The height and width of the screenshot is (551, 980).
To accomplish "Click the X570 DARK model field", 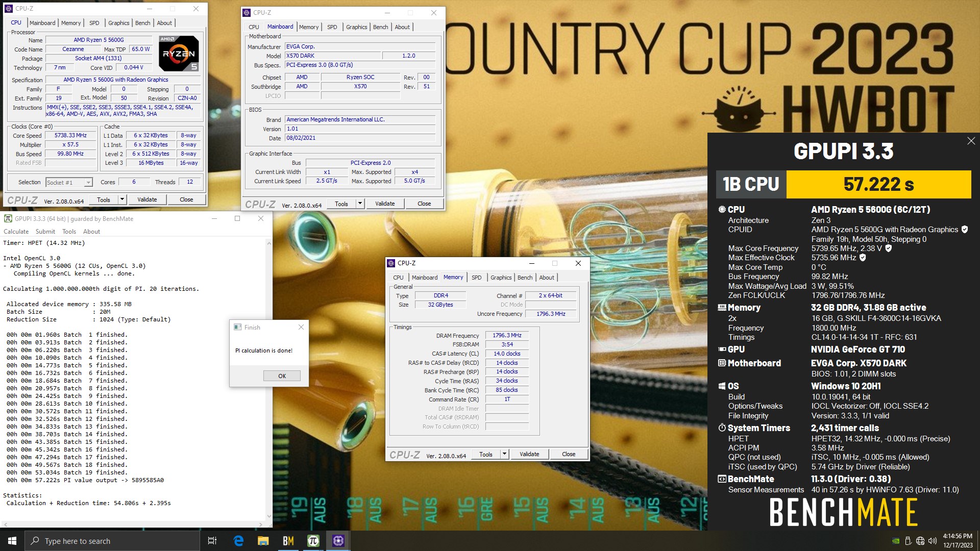I will 333,56.
